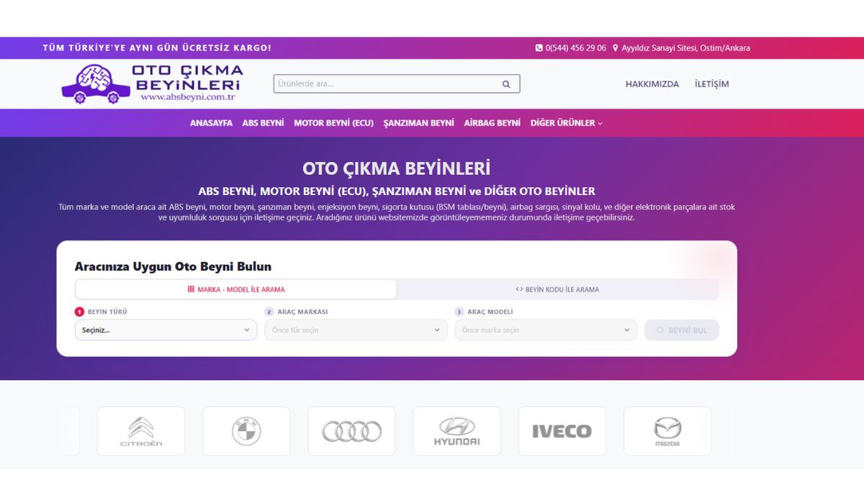Click the Oto Çıkma Beyinleri site logo
The height and width of the screenshot is (504, 864).
(x=152, y=84)
